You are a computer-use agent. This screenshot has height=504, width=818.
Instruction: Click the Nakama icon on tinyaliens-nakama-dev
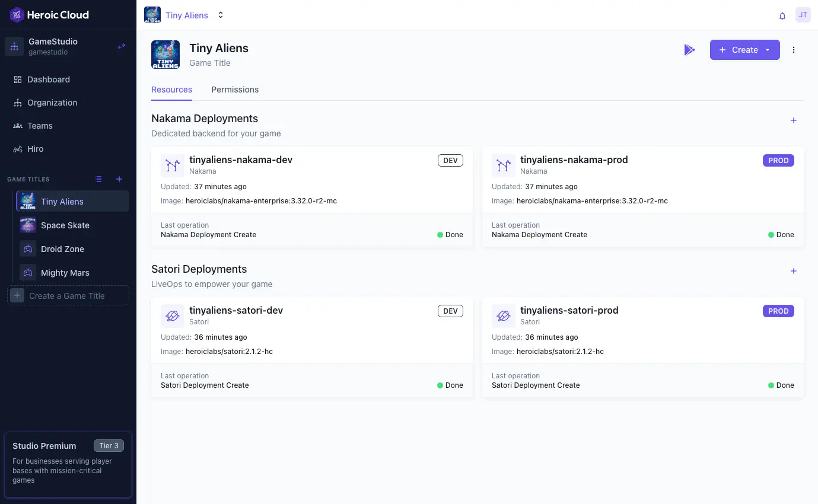pos(172,165)
